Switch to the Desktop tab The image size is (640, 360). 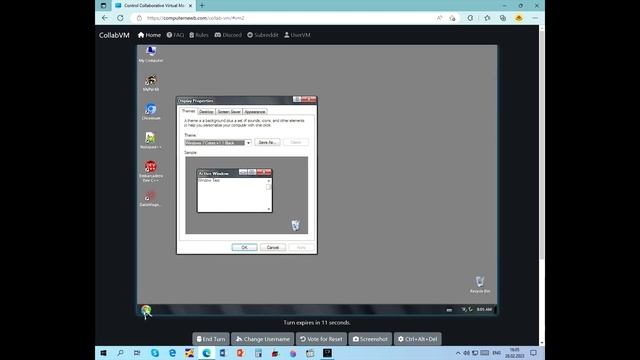pyautogui.click(x=206, y=111)
